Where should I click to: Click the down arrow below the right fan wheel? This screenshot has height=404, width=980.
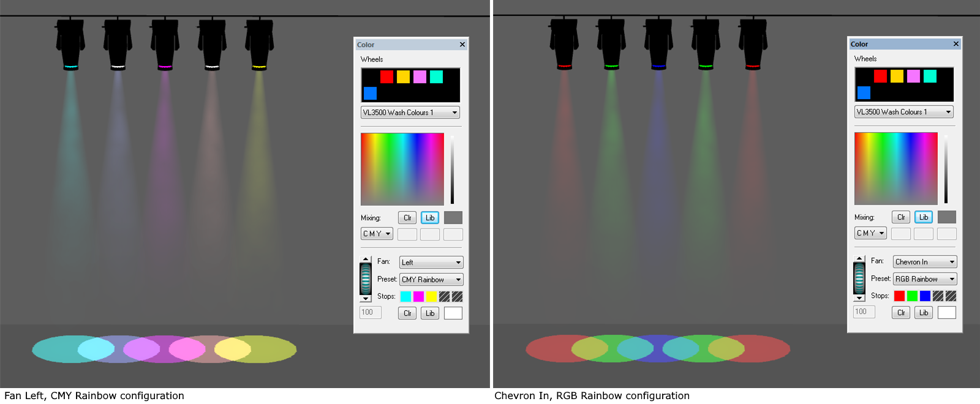coord(859,298)
